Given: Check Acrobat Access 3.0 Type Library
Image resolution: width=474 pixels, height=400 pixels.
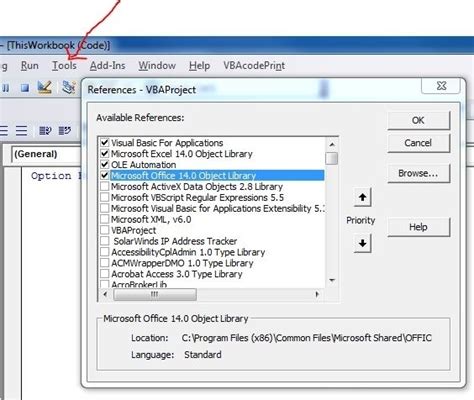Looking at the screenshot, I should (x=105, y=274).
